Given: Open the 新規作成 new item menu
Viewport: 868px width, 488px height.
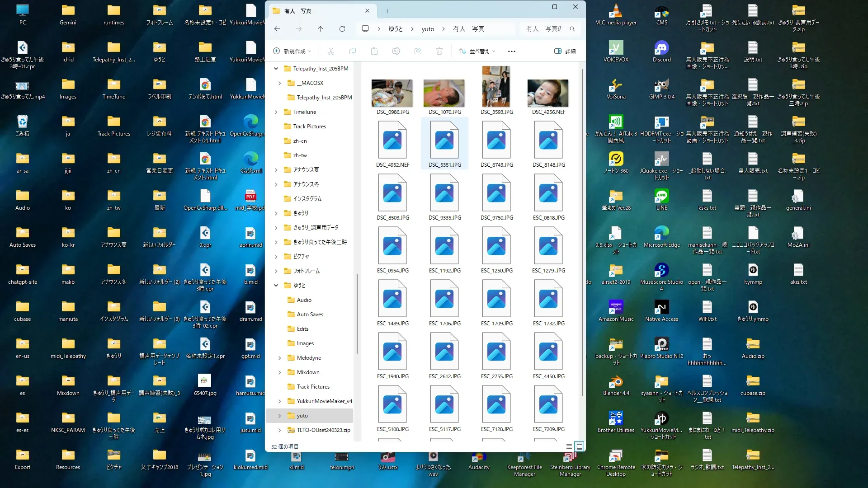Looking at the screenshot, I should pos(292,52).
